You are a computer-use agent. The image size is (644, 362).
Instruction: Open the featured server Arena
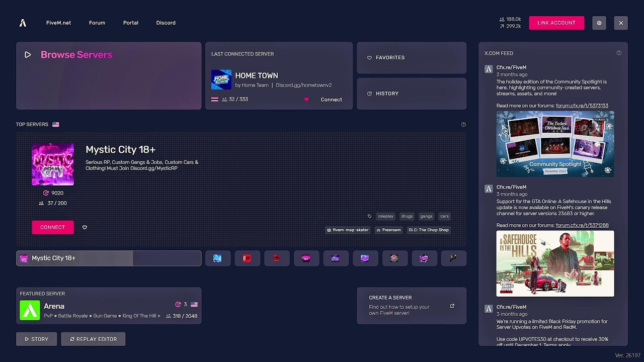109,306
